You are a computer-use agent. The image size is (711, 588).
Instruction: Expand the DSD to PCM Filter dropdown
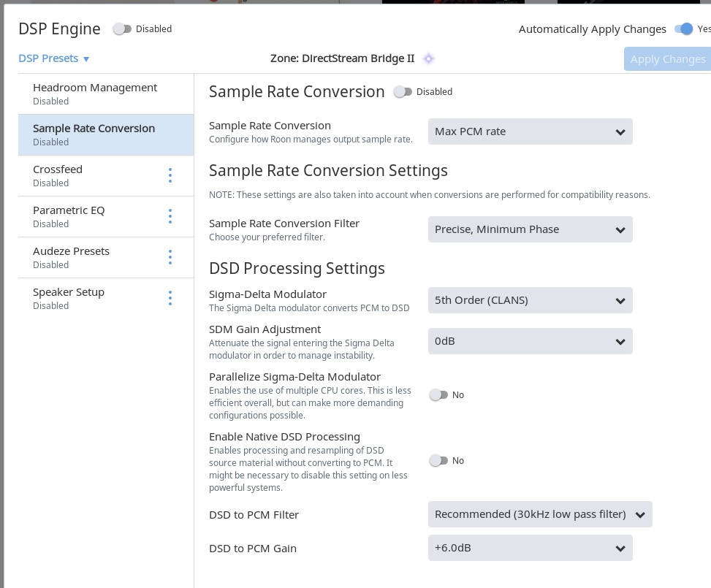coord(540,514)
